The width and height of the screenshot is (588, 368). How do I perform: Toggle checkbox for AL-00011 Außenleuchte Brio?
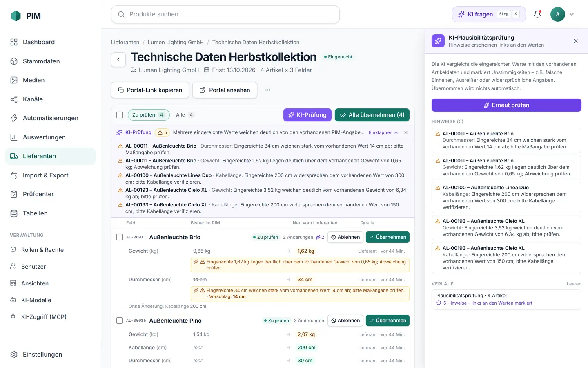click(120, 237)
